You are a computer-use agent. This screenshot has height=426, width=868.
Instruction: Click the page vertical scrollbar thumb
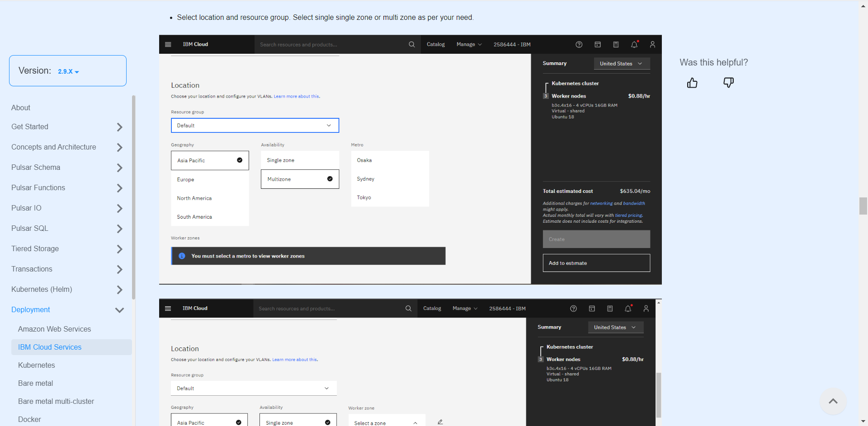point(863,206)
